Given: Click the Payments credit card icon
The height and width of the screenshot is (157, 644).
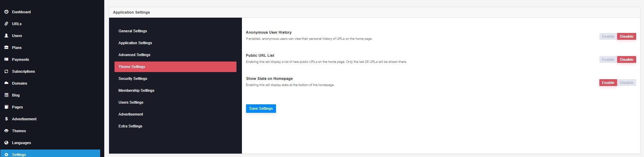Looking at the screenshot, I should tap(6, 59).
